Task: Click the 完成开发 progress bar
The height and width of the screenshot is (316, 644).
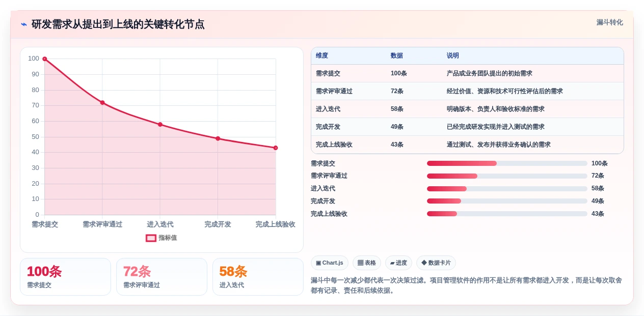Action: click(507, 201)
